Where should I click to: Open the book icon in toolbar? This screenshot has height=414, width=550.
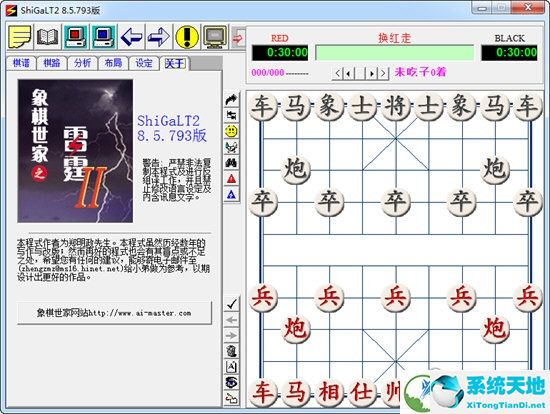coord(47,36)
